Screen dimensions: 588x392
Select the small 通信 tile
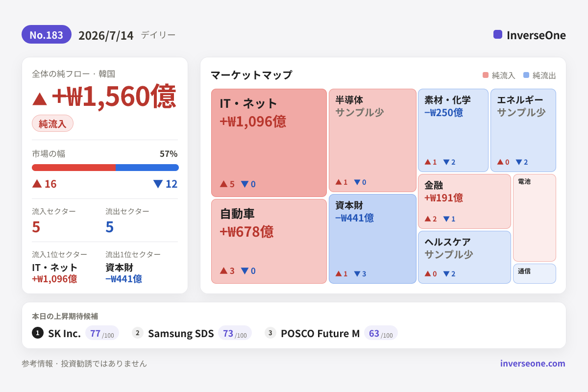pyautogui.click(x=535, y=273)
